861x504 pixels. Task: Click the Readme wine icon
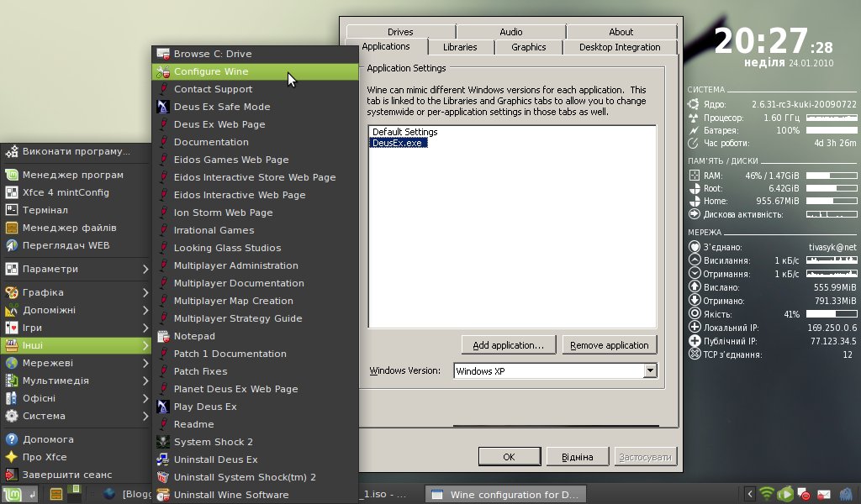163,424
